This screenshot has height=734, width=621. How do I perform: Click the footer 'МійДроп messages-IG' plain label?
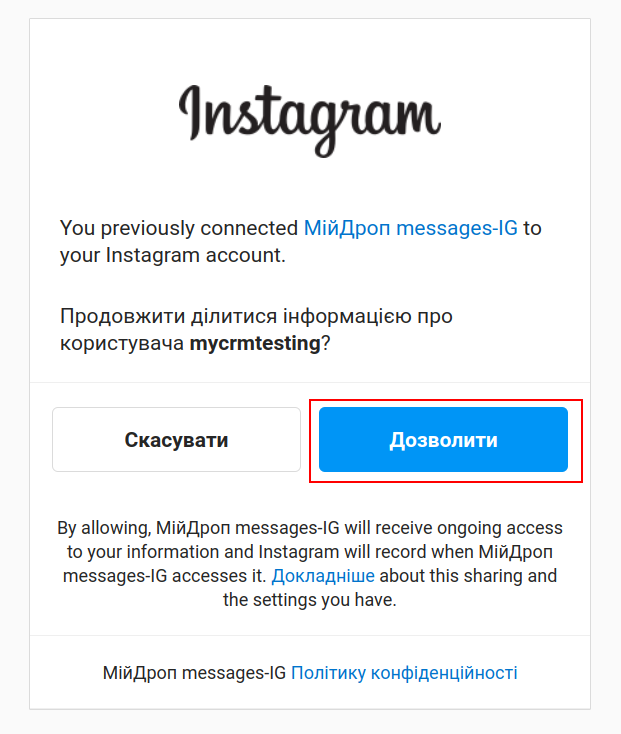[194, 673]
